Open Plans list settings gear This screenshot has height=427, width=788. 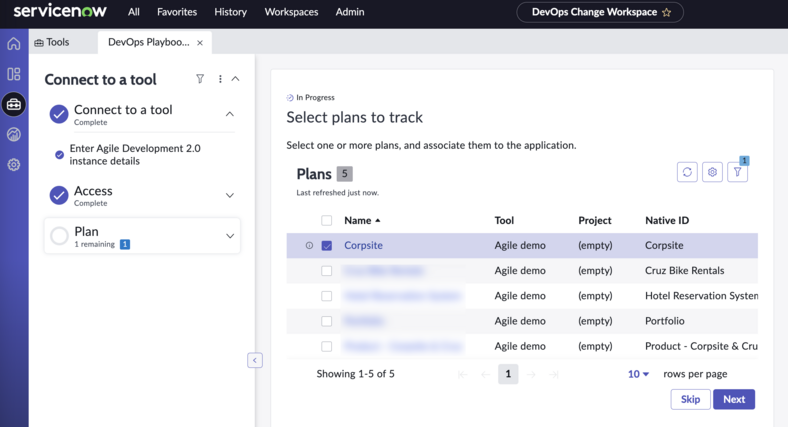click(x=712, y=172)
